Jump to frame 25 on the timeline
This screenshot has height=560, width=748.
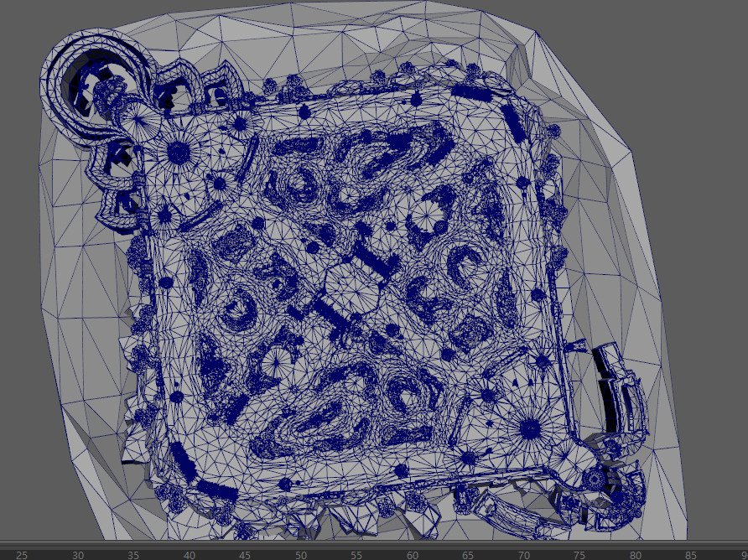[x=22, y=555]
